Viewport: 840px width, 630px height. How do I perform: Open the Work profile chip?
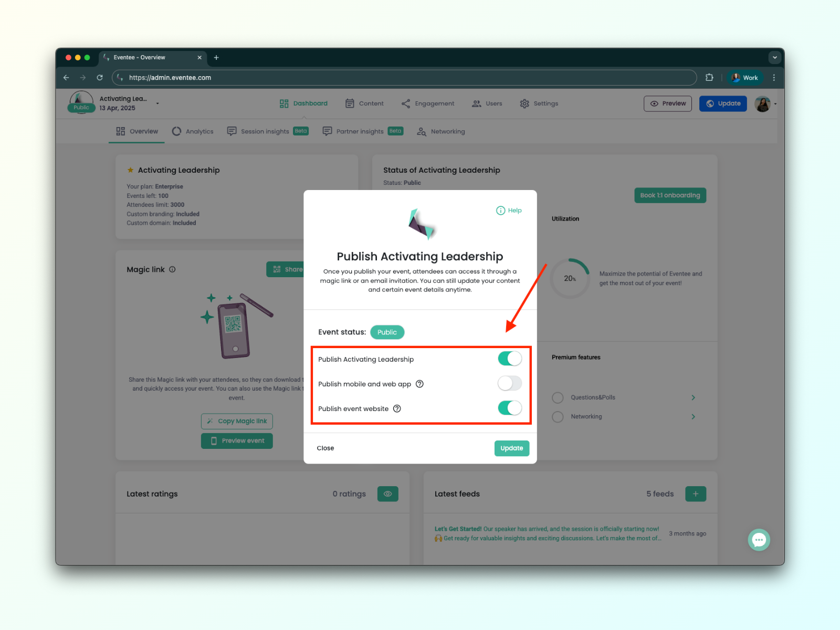[x=744, y=78]
